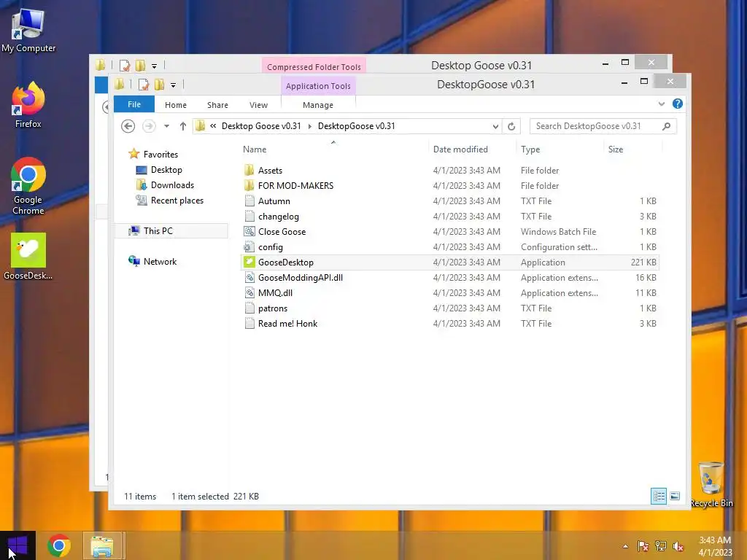Switch to the View ribbon tab
Viewport: 747px width, 560px height.
pos(259,105)
